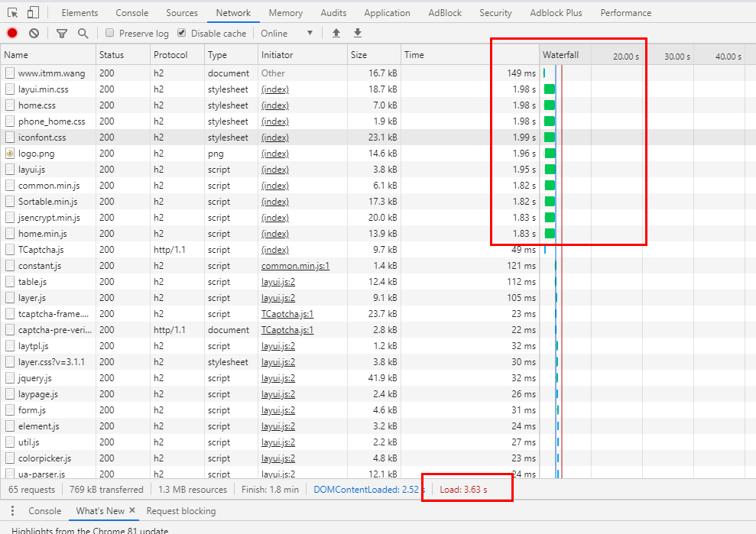Switch to the Console tab in top bar
The height and width of the screenshot is (534, 756).
(132, 13)
